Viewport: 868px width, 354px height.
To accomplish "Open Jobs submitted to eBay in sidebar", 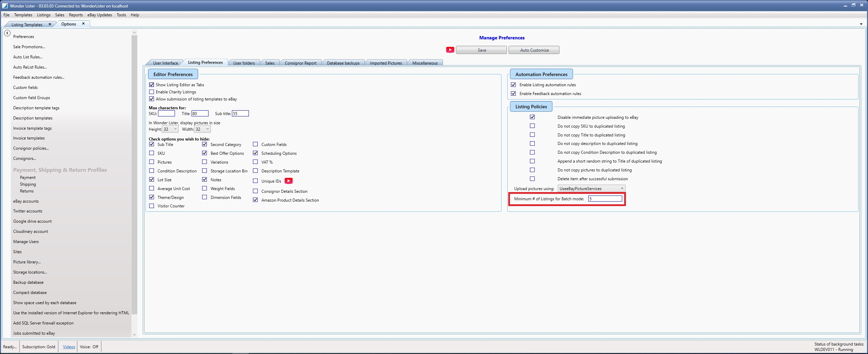I will [34, 333].
